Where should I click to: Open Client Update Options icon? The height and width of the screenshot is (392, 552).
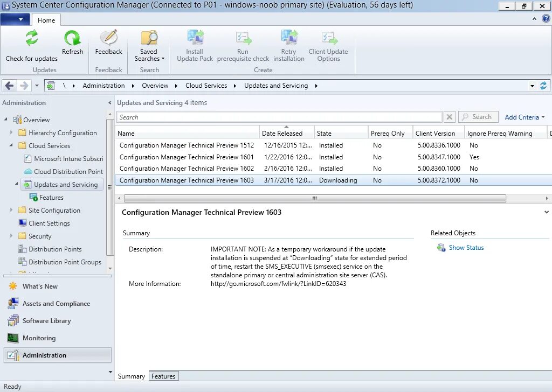coord(328,38)
